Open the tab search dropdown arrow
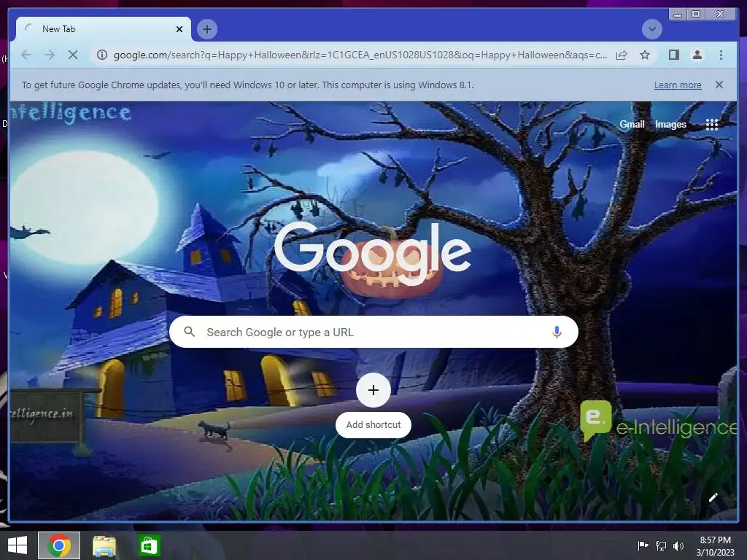The image size is (747, 560). (x=651, y=29)
